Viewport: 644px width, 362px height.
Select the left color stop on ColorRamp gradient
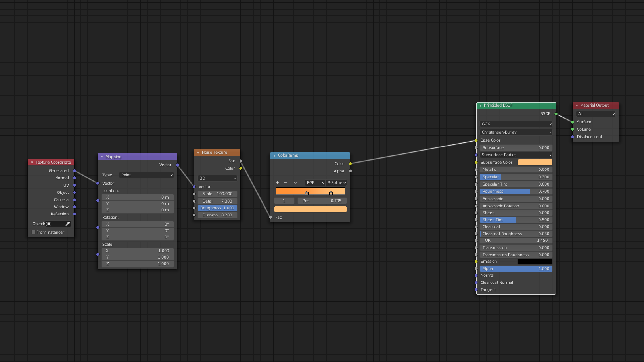click(307, 193)
